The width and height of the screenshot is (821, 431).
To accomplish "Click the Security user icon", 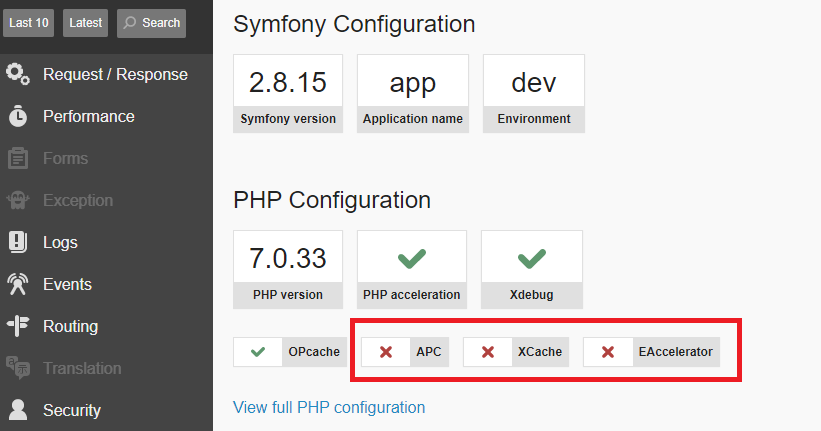I will click(x=18, y=410).
